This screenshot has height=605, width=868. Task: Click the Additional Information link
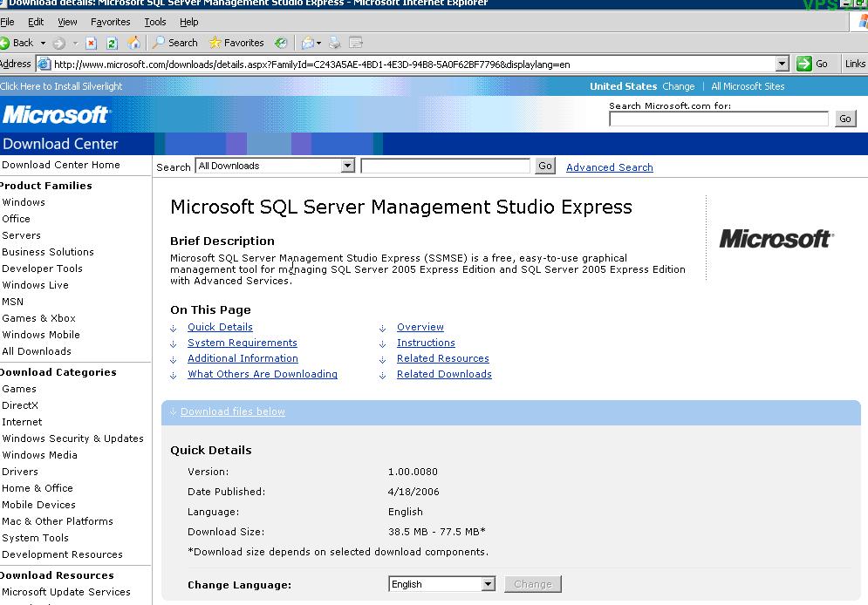coord(243,358)
